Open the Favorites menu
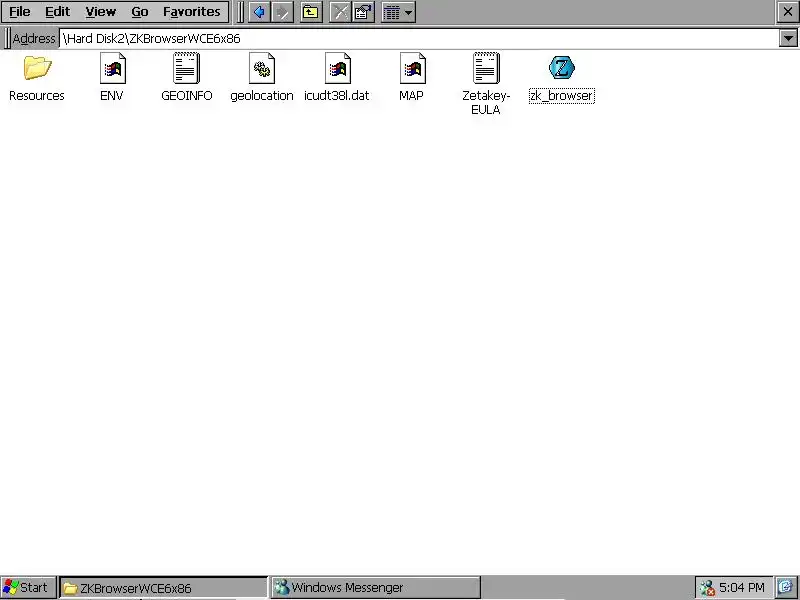 (192, 12)
